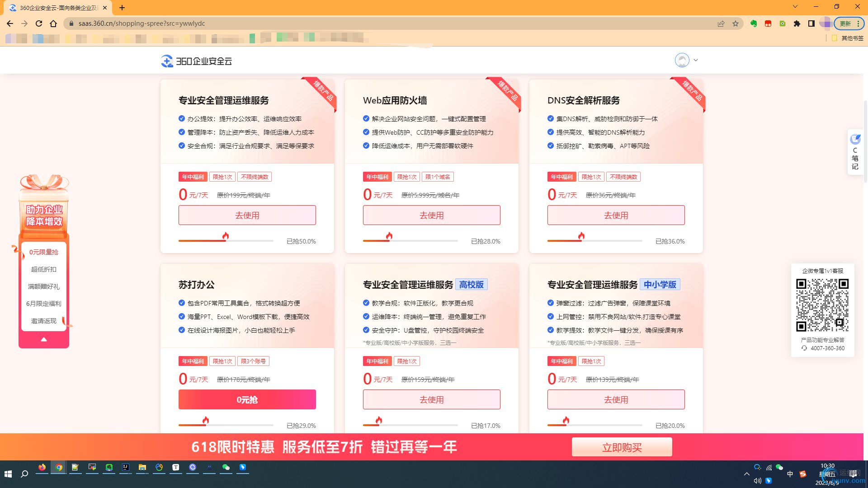The height and width of the screenshot is (488, 868).
Task: Close the 360企业安全云 tab
Action: pyautogui.click(x=105, y=8)
